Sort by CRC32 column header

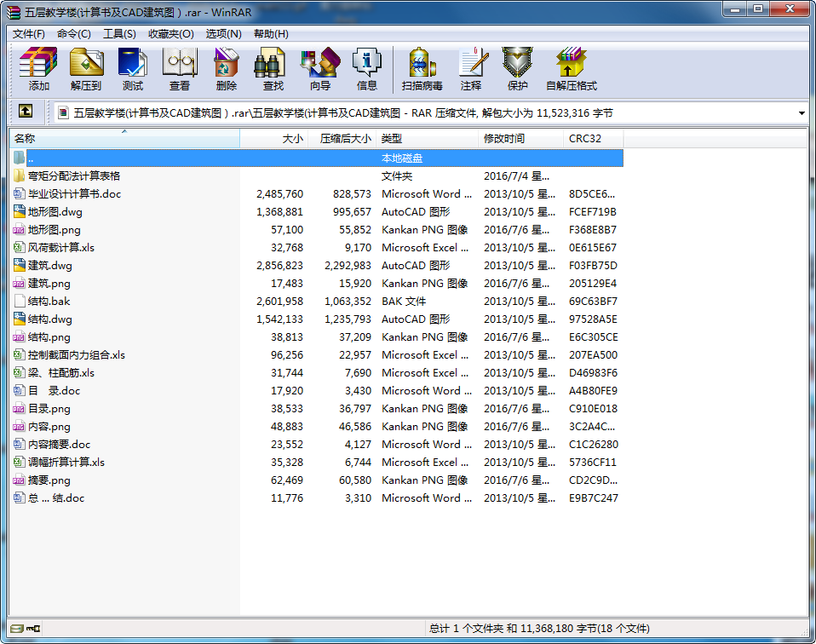point(594,139)
